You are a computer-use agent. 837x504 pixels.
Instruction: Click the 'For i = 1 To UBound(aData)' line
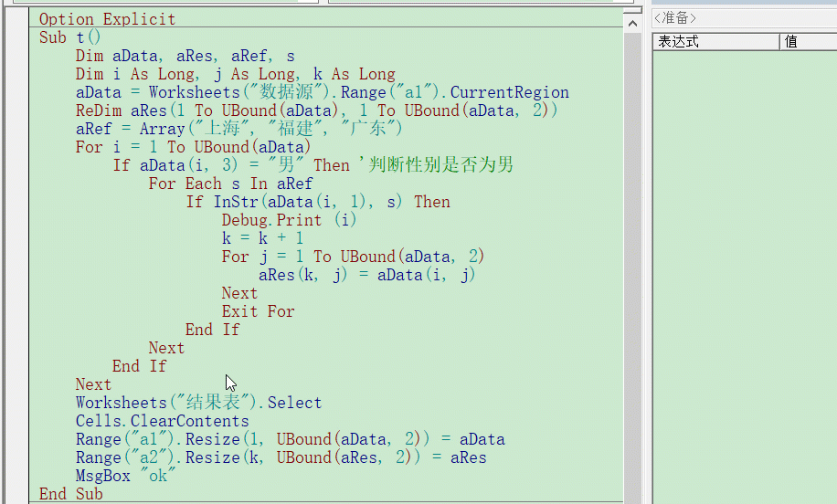(193, 147)
